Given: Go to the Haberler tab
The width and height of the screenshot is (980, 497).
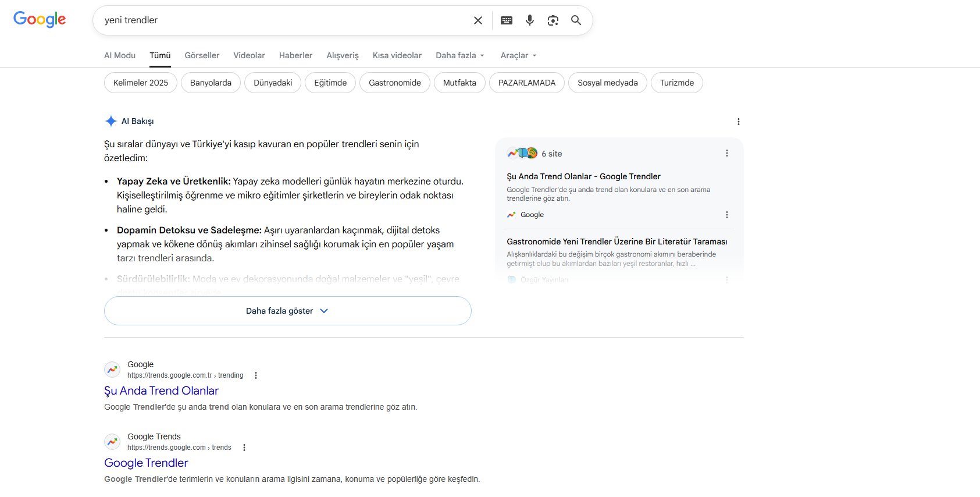Looking at the screenshot, I should (295, 55).
